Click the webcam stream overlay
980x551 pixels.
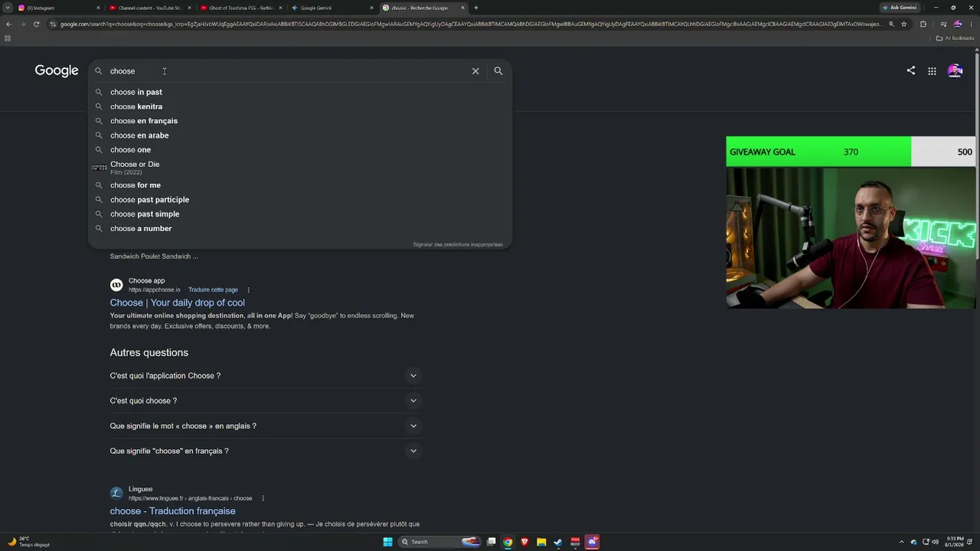click(x=851, y=238)
